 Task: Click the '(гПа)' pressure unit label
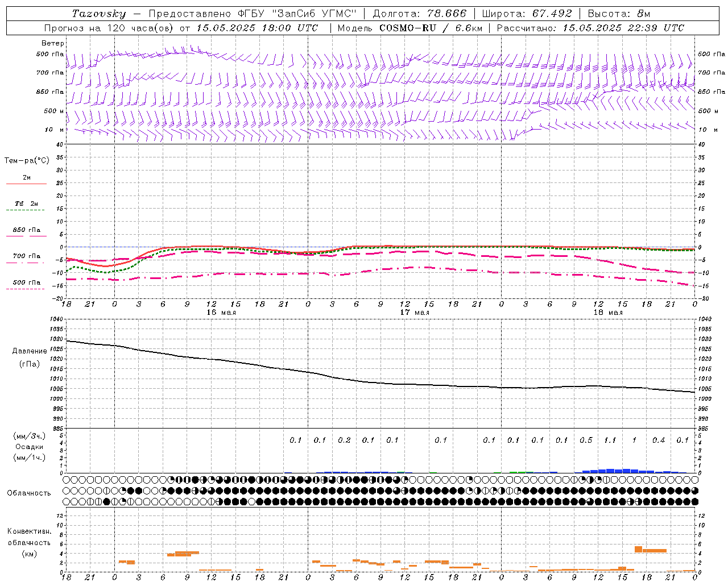(29, 364)
